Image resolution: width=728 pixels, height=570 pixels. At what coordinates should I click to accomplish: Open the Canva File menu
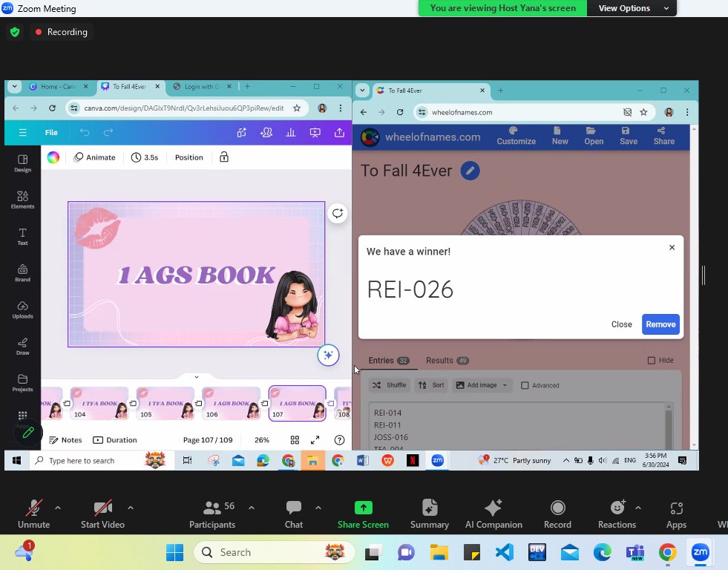(51, 133)
